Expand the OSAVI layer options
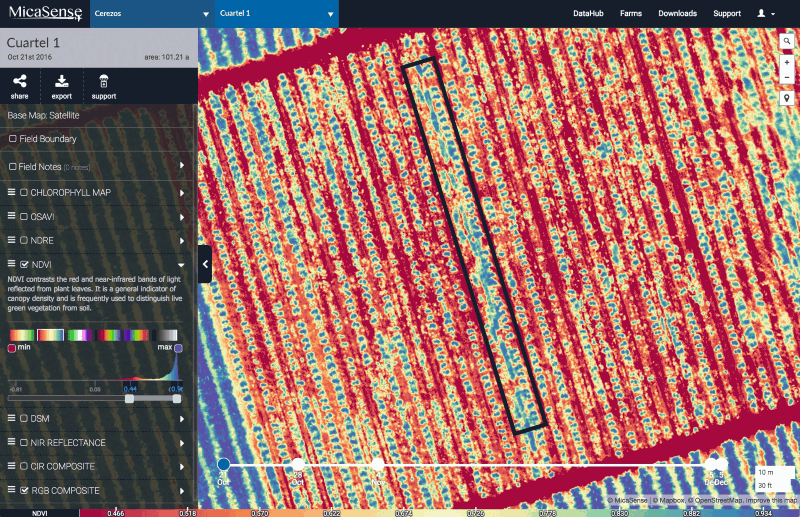 pyautogui.click(x=182, y=216)
